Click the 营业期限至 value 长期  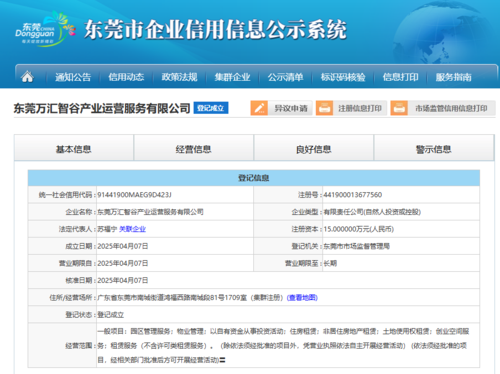click(x=330, y=263)
